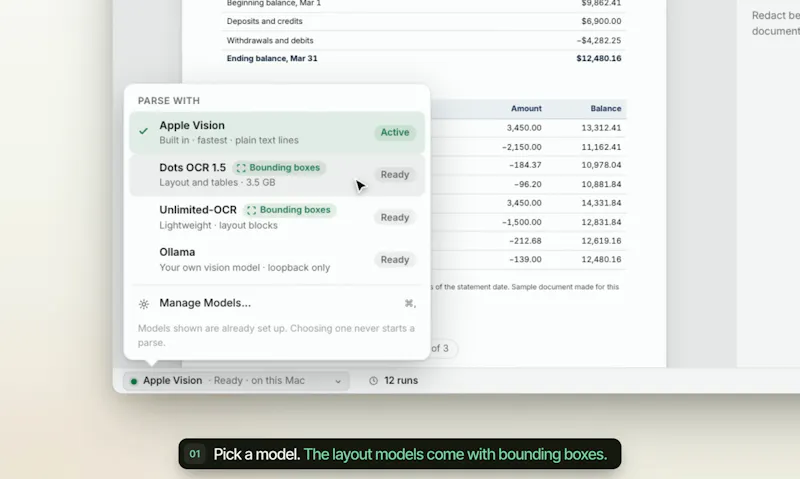The width and height of the screenshot is (800, 479).
Task: Click the -2,150.00 amount cell
Action: 521,147
